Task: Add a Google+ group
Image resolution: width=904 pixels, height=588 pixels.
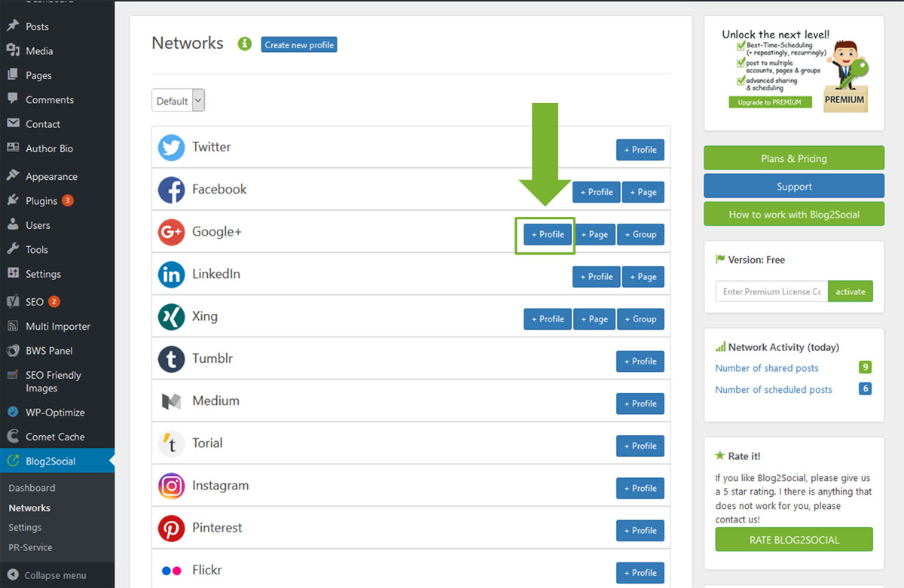Action: click(x=640, y=234)
